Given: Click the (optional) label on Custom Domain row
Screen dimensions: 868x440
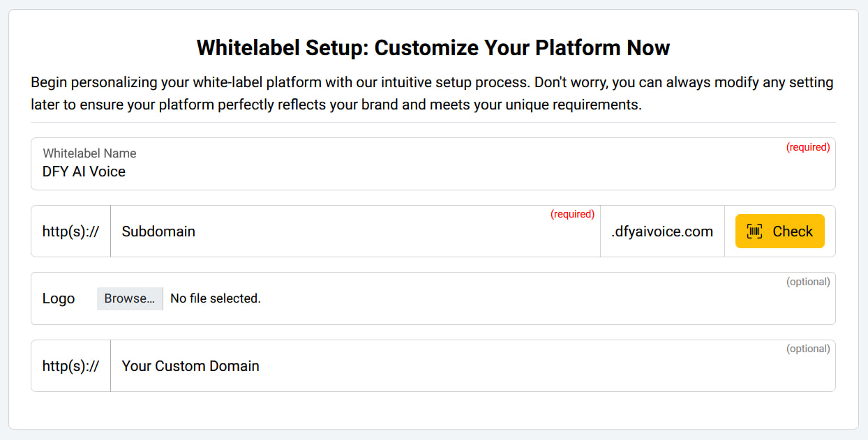Looking at the screenshot, I should point(808,348).
